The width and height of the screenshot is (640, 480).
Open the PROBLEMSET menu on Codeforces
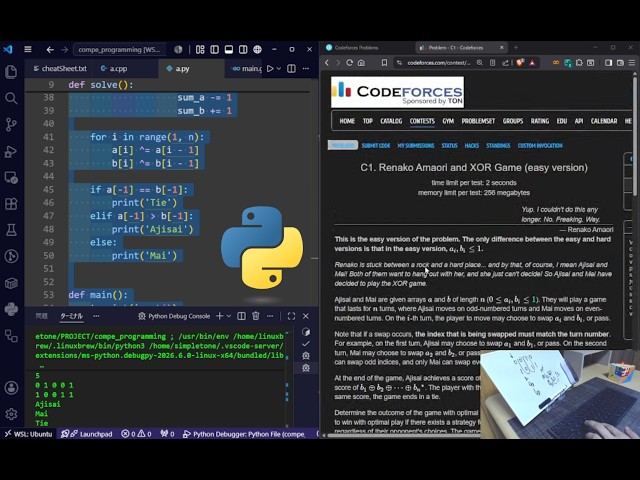click(x=478, y=121)
